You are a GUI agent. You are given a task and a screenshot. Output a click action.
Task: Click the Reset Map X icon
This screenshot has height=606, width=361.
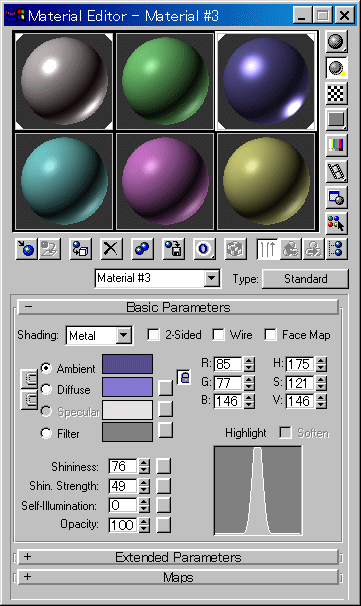(111, 249)
